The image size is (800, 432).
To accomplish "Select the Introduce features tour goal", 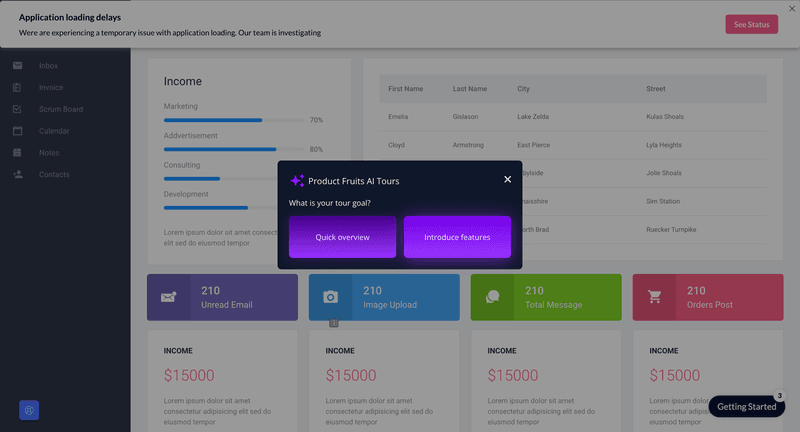I will pos(457,237).
